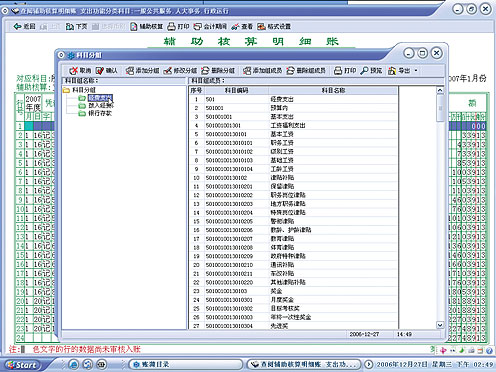496x372 pixels.
Task: Click the member list vertical scrollbar thumb
Action: [440, 108]
